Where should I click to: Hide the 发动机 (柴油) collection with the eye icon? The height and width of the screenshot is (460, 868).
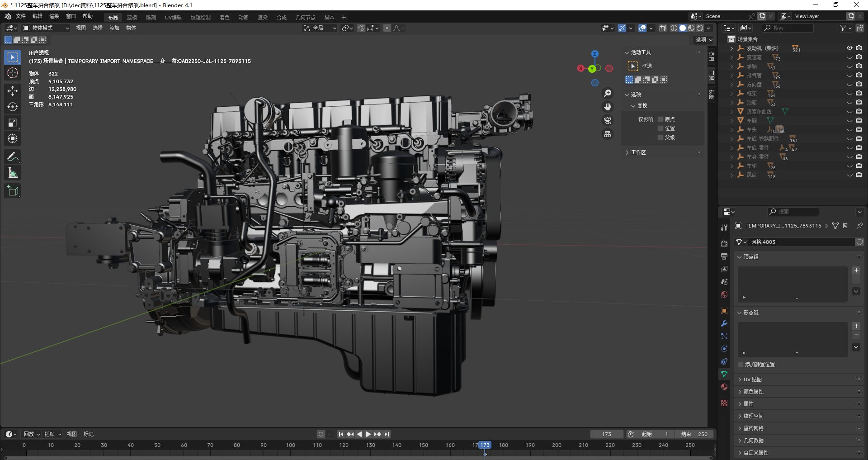click(849, 48)
